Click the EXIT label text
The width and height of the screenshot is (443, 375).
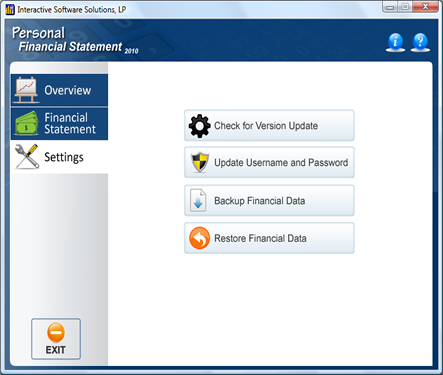pos(56,350)
